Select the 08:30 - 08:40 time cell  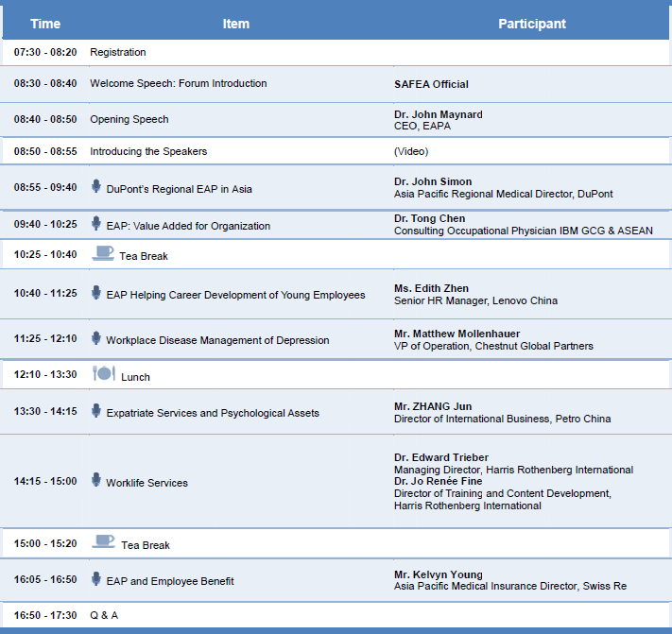(45, 83)
